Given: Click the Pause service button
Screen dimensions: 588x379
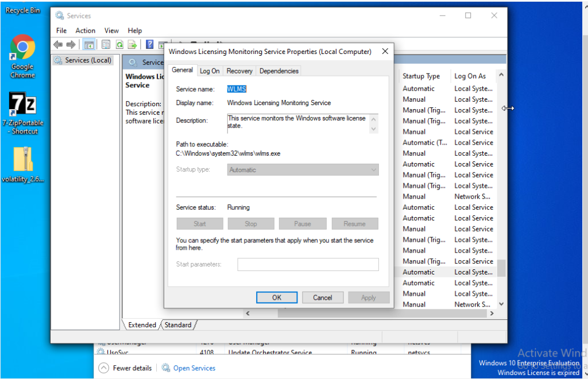Looking at the screenshot, I should pos(303,224).
